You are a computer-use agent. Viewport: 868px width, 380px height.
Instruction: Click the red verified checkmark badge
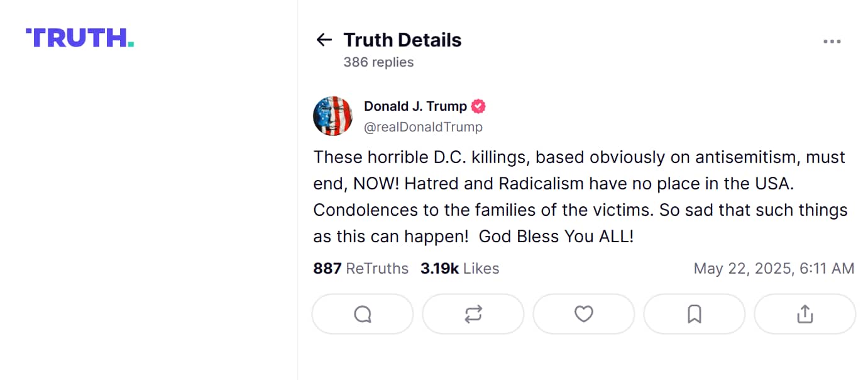[x=478, y=106]
